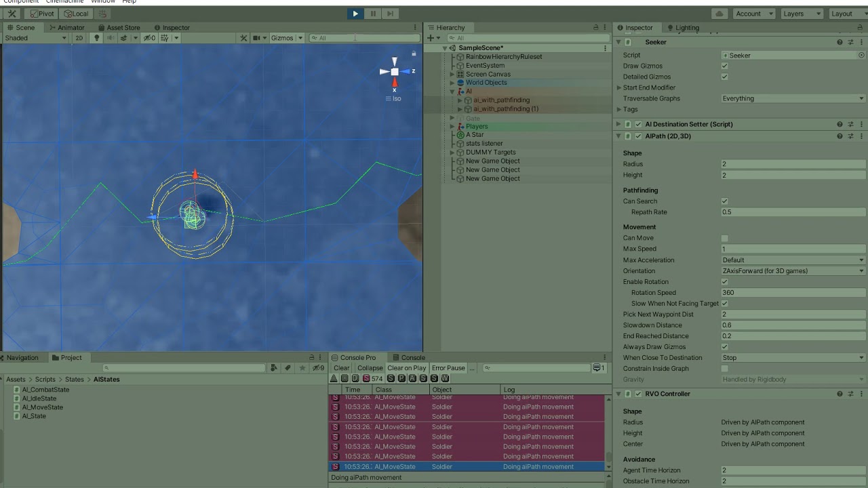Open Seeker component preset settings icon
This screenshot has height=488, width=868.
tap(850, 42)
